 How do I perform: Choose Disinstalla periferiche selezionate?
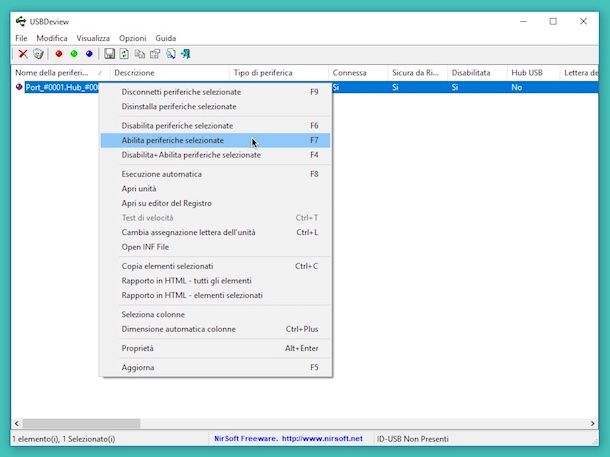(216, 107)
